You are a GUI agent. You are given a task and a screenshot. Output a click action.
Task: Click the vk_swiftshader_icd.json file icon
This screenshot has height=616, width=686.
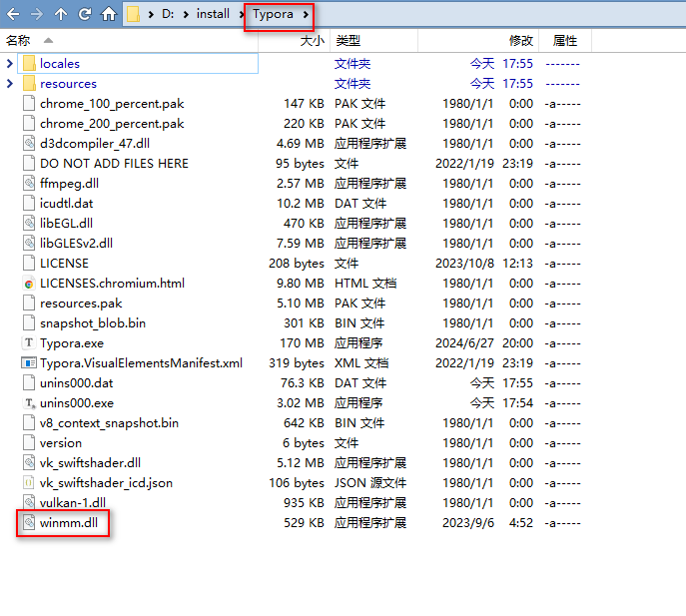[x=29, y=482]
